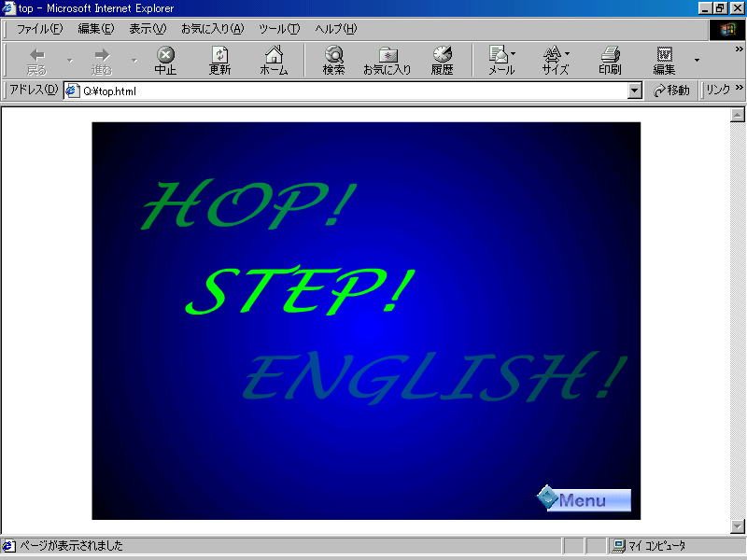The height and width of the screenshot is (560, 747).
Task: Click the Edit (編集) toolbar icon
Action: (664, 61)
